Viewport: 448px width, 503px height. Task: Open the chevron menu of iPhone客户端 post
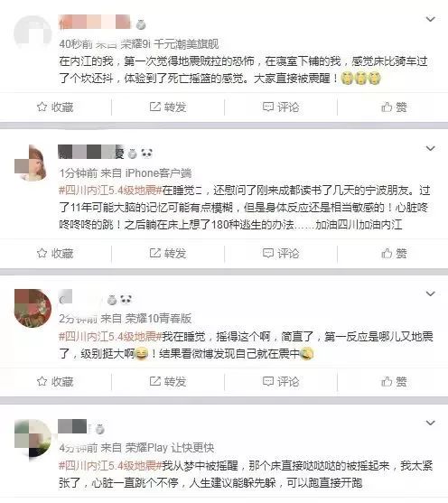pos(430,148)
